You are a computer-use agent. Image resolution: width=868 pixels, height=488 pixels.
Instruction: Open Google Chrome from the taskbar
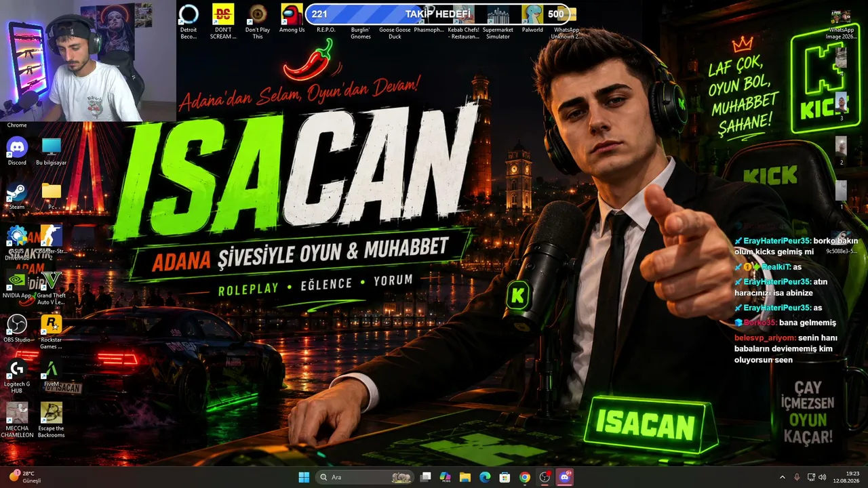(524, 477)
